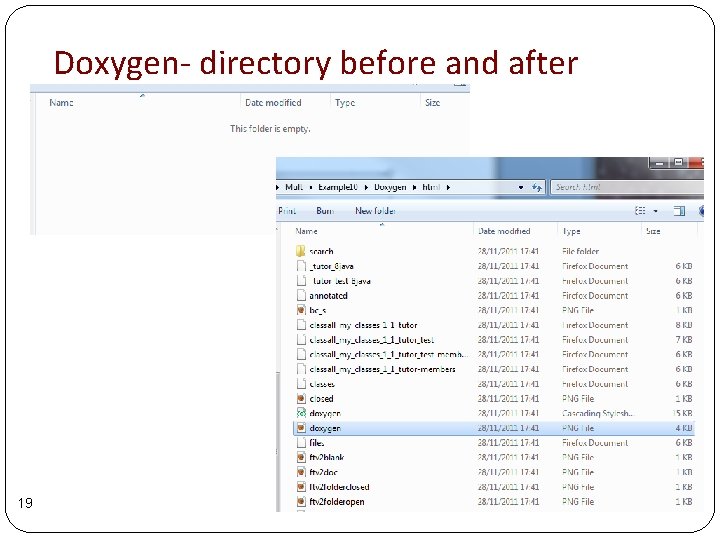
Task: Click the 7 KB size cell
Action: pos(684,340)
